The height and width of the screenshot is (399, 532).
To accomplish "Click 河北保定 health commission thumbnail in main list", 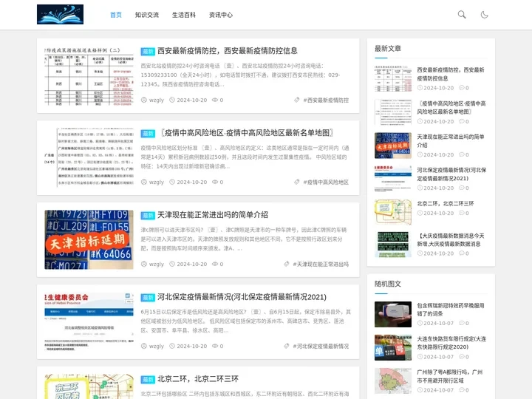I will [x=89, y=321].
